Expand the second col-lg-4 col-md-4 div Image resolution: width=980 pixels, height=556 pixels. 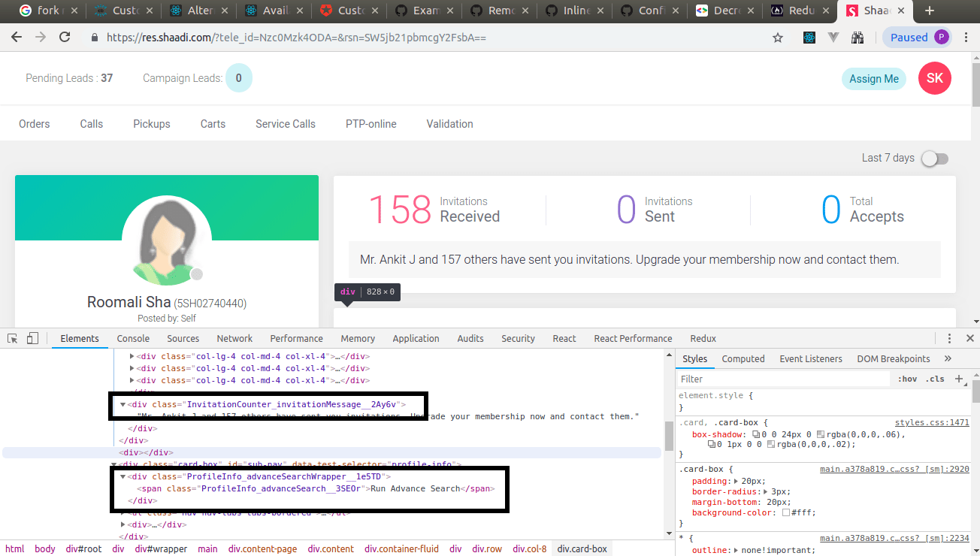[x=132, y=368]
